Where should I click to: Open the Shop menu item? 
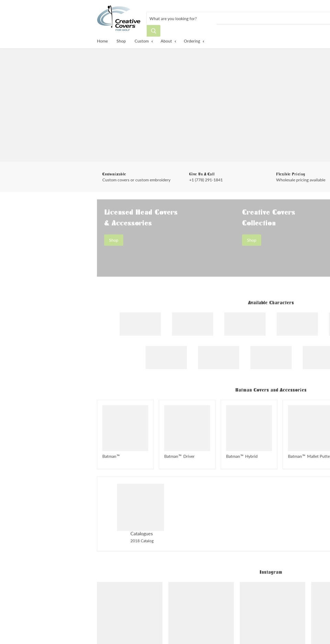[121, 41]
